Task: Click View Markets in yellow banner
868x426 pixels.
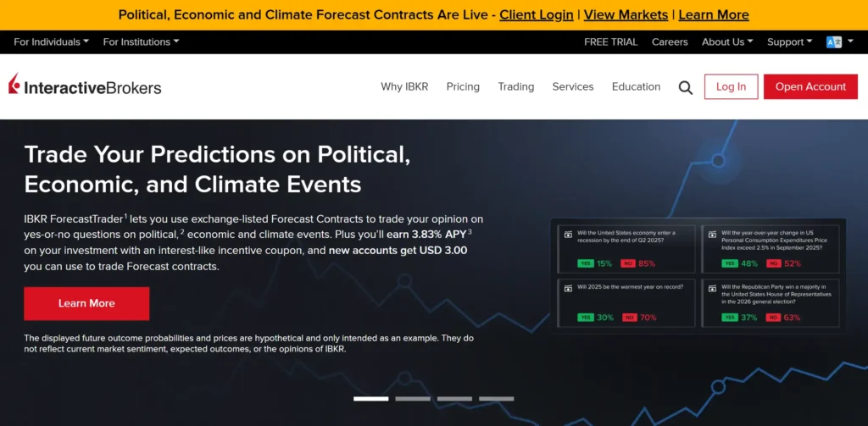Action: coord(626,15)
